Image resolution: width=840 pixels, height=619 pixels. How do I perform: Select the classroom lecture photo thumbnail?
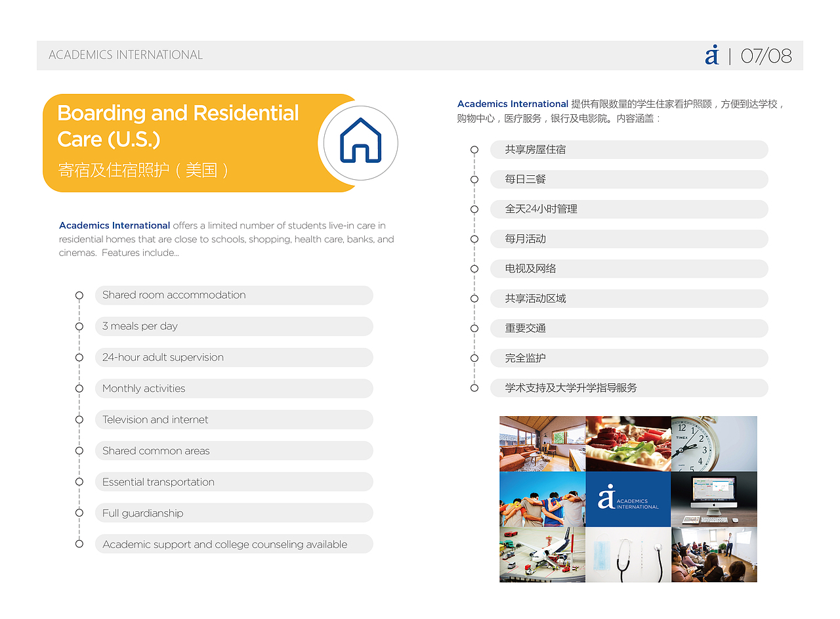[x=714, y=555]
